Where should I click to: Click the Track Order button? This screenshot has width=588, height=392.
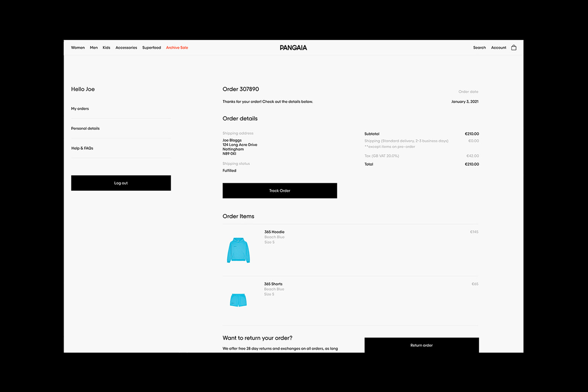[x=280, y=191]
